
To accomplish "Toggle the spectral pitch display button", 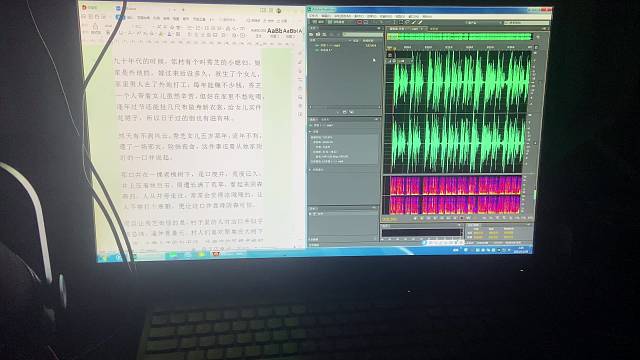I will (366, 22).
